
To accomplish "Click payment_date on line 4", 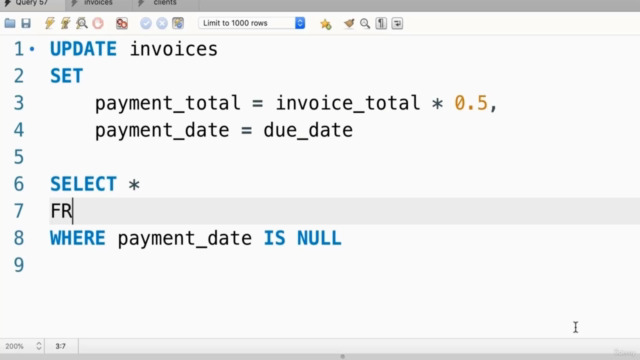I will [162, 131].
